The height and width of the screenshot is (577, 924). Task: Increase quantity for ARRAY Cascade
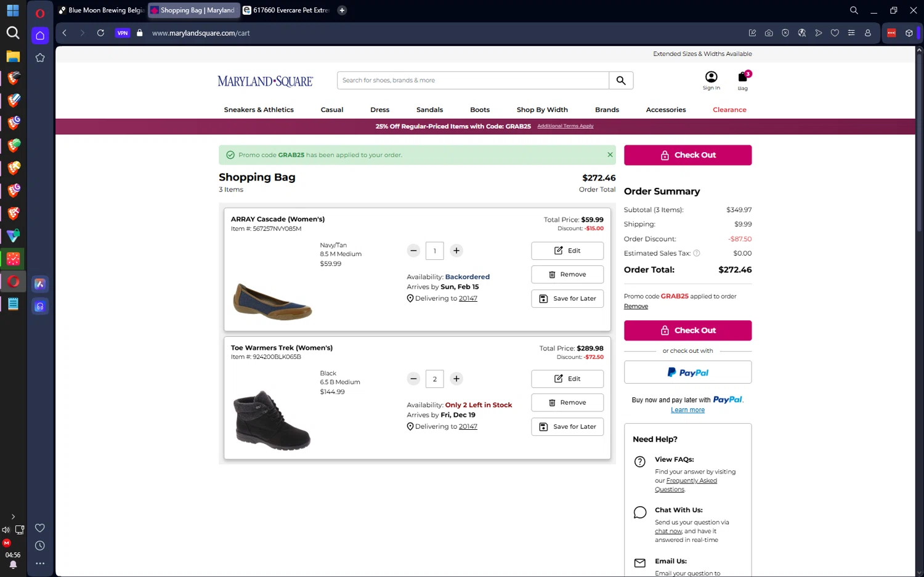coord(456,251)
